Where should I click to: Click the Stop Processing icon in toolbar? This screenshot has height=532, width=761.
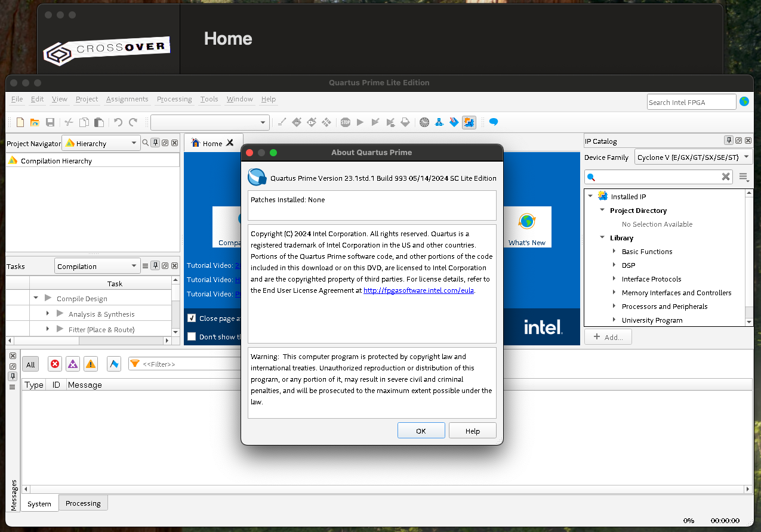[346, 122]
